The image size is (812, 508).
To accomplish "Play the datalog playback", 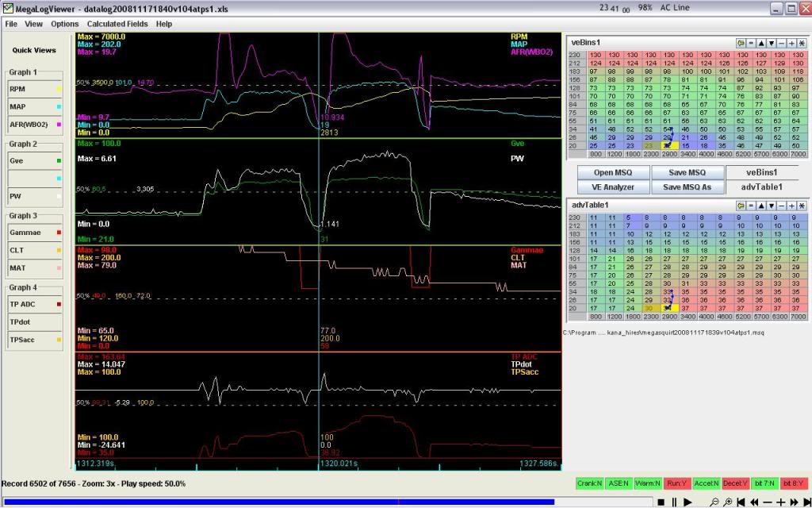I will click(688, 501).
